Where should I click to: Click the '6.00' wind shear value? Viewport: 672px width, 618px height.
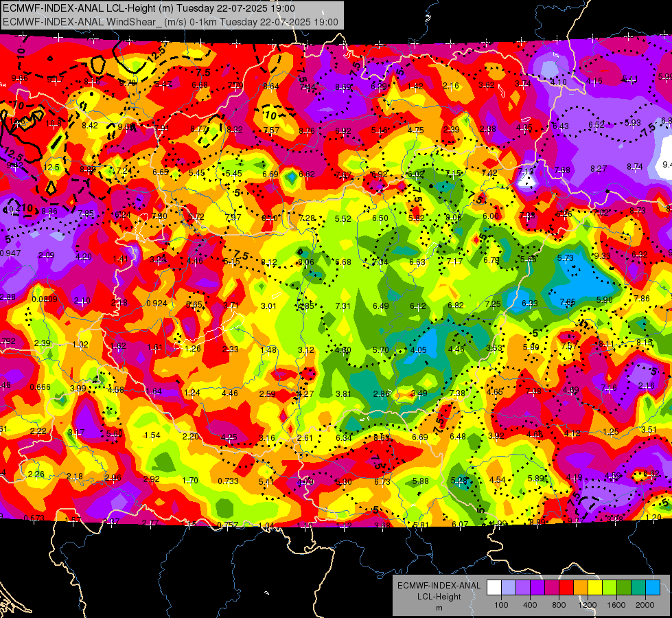tap(491, 216)
